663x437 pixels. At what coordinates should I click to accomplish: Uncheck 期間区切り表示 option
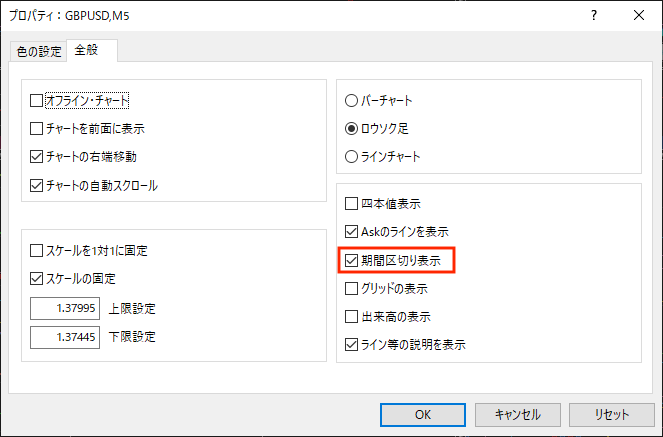[351, 260]
